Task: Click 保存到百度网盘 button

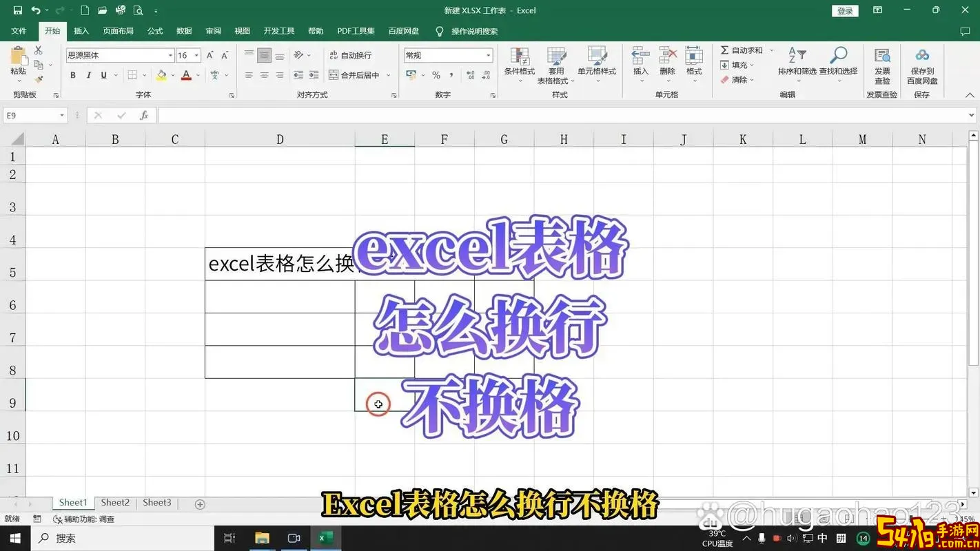Action: (922, 65)
